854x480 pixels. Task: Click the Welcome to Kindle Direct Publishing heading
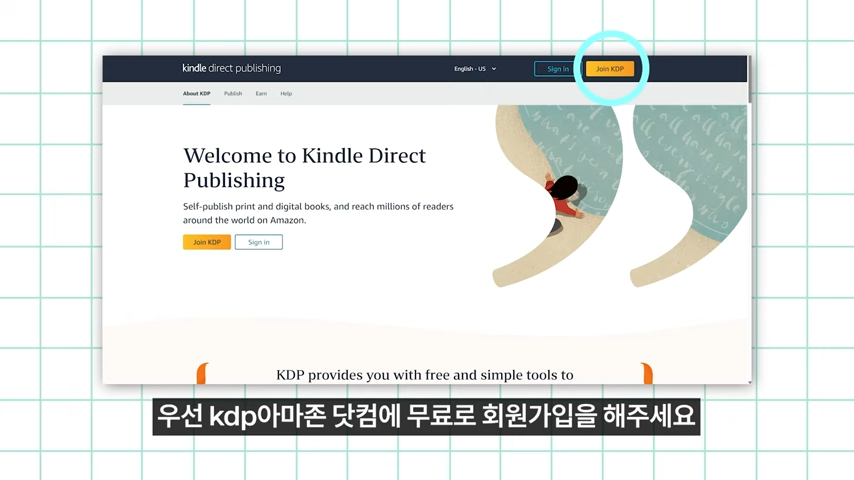click(304, 168)
